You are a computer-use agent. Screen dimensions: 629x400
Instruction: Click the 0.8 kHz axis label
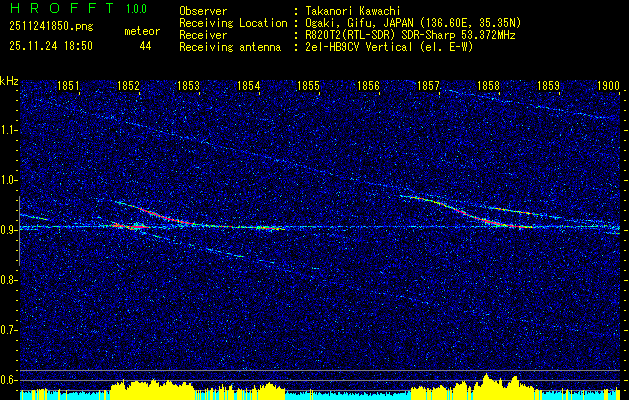(8, 280)
